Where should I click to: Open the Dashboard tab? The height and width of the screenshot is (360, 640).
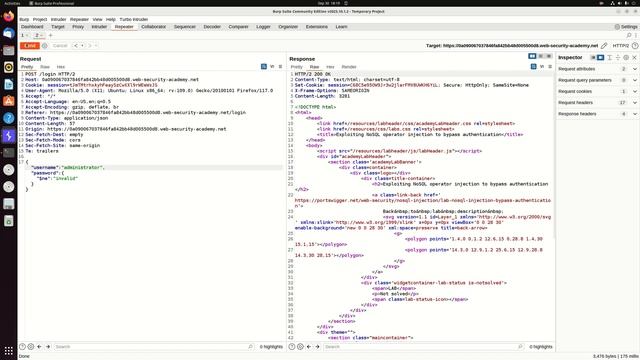point(32,27)
